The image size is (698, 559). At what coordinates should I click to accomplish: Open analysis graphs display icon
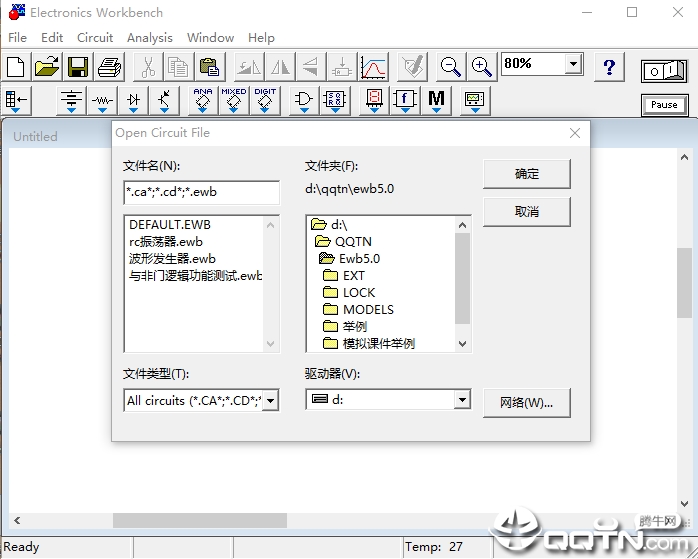[x=373, y=67]
